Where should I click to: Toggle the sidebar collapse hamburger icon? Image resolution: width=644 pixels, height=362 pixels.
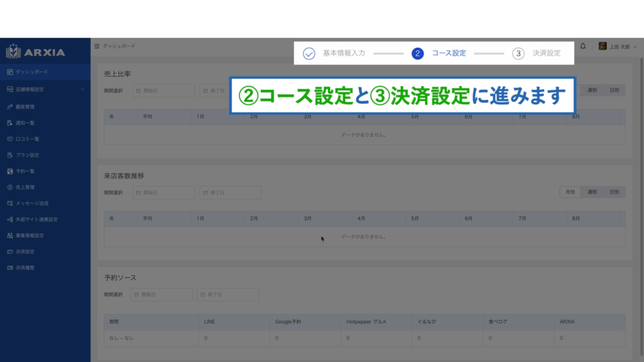97,46
